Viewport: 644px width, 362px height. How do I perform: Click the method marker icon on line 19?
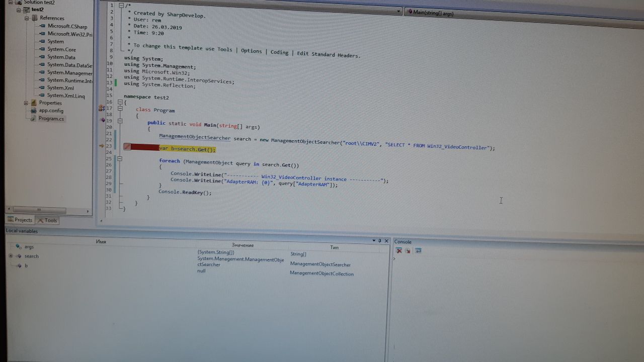coord(103,120)
